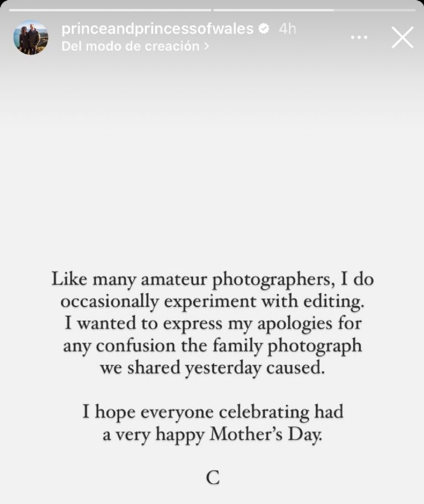The height and width of the screenshot is (504, 424).
Task: Select the second story progress bar segment
Action: (314, 9)
